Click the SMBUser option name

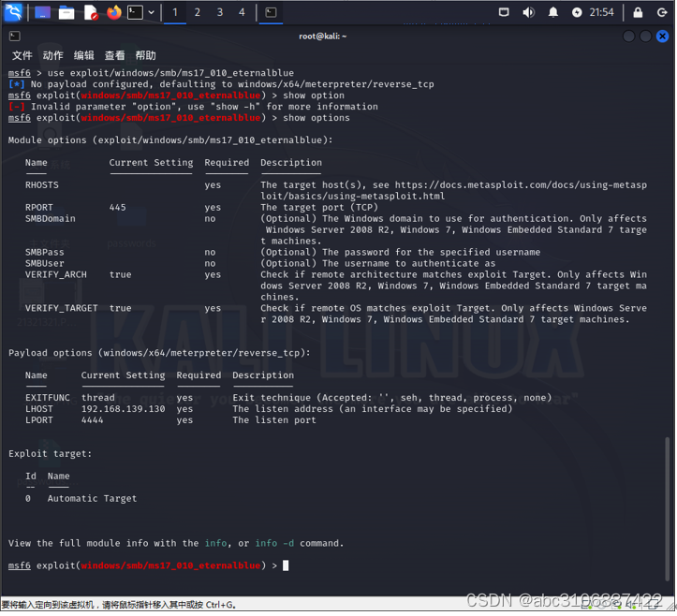(44, 264)
